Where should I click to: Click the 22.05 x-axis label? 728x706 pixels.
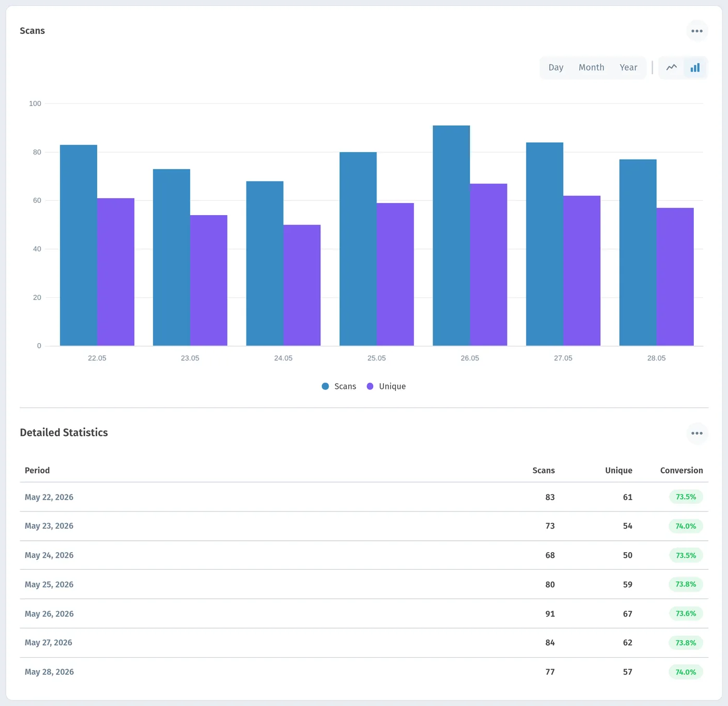(x=97, y=358)
